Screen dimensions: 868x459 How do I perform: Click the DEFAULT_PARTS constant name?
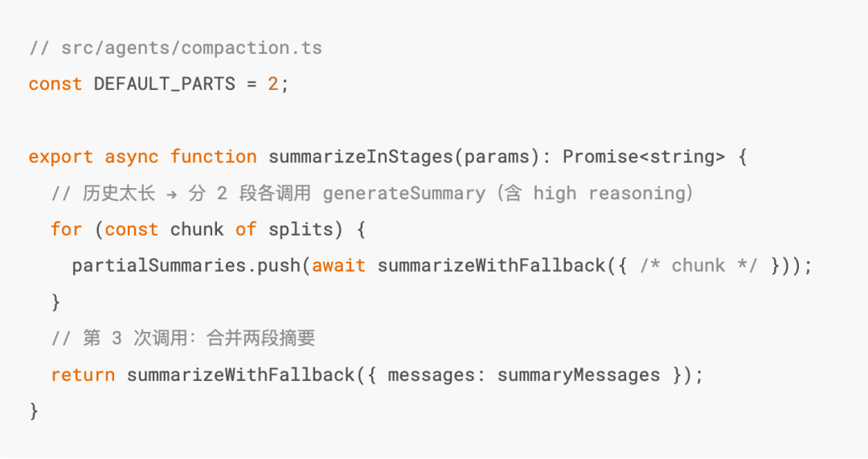[x=164, y=84]
